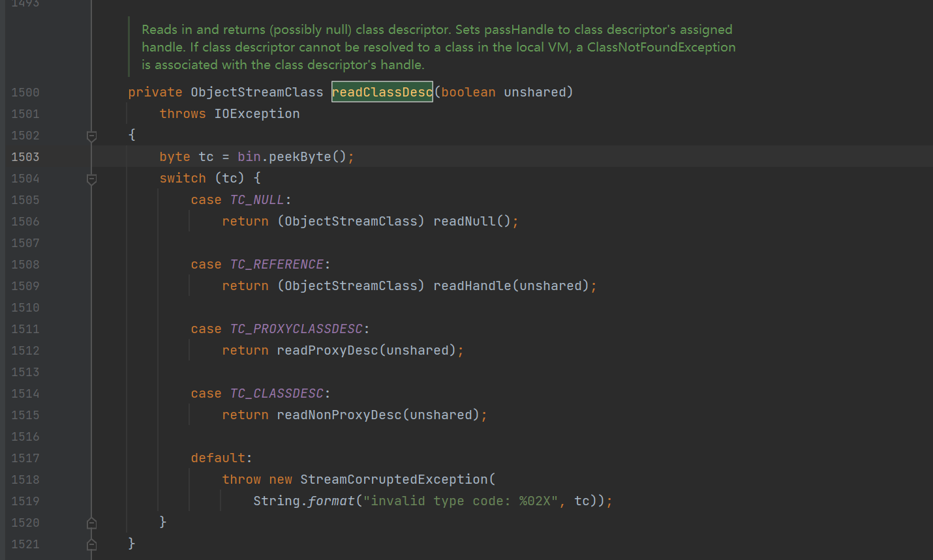933x560 pixels.
Task: Click the readNonProxyDesc method call
Action: click(x=378, y=415)
